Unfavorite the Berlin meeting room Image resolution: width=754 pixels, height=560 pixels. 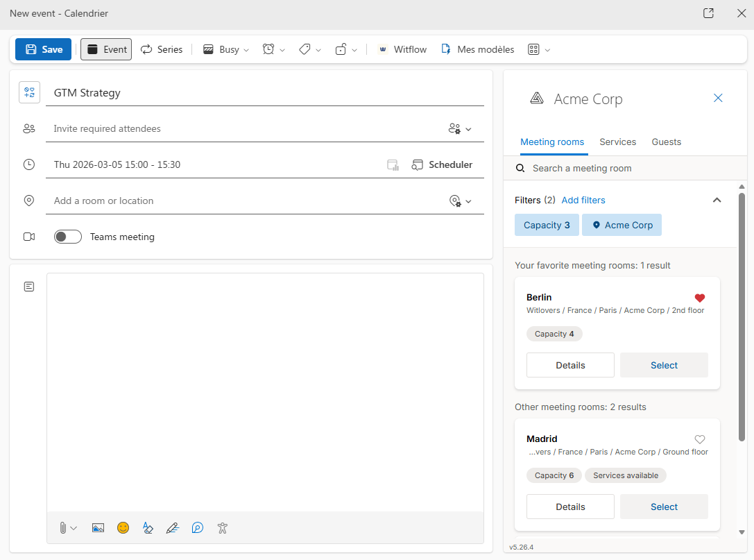coord(699,298)
